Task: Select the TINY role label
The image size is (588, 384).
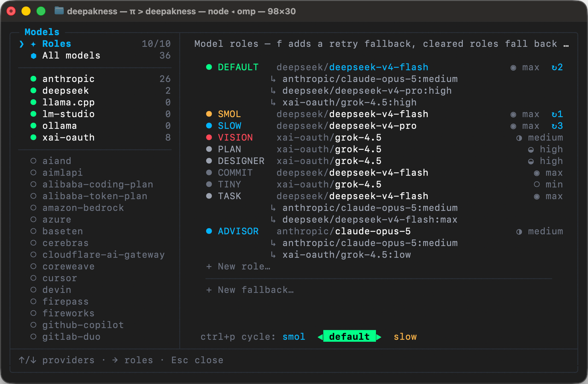Action: (230, 184)
